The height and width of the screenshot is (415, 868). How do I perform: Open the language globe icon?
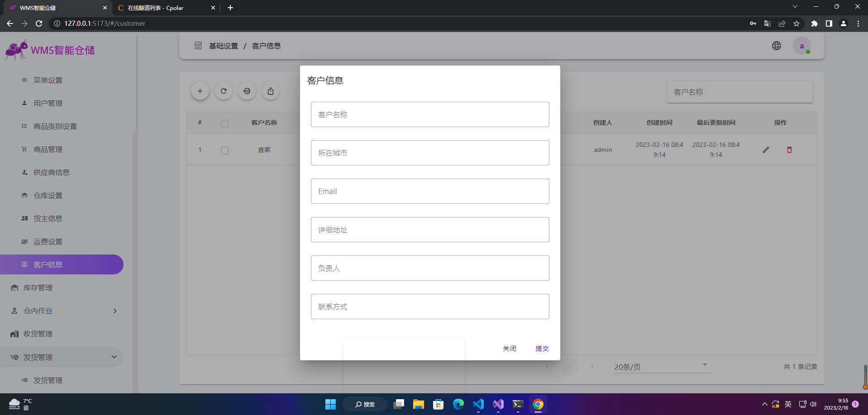coord(777,46)
